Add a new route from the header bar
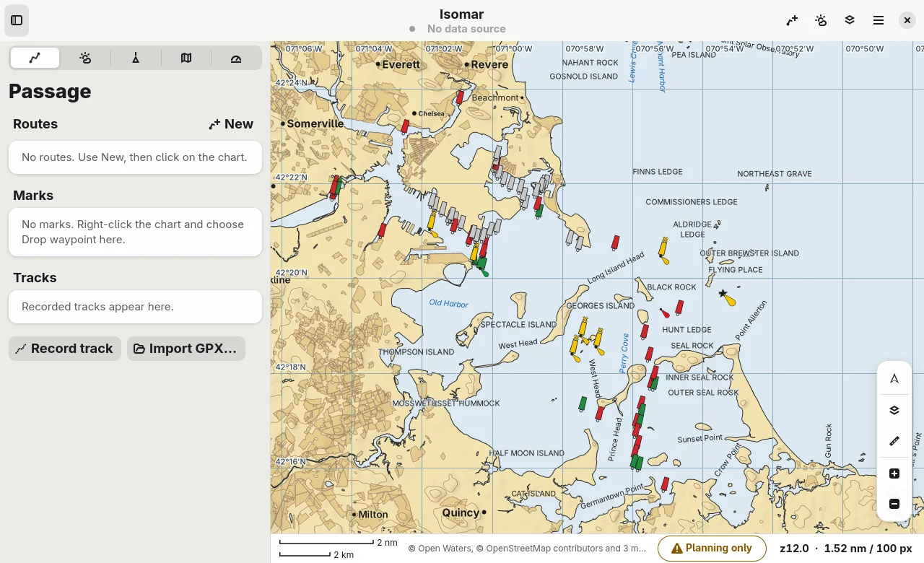This screenshot has height=563, width=924. point(792,20)
